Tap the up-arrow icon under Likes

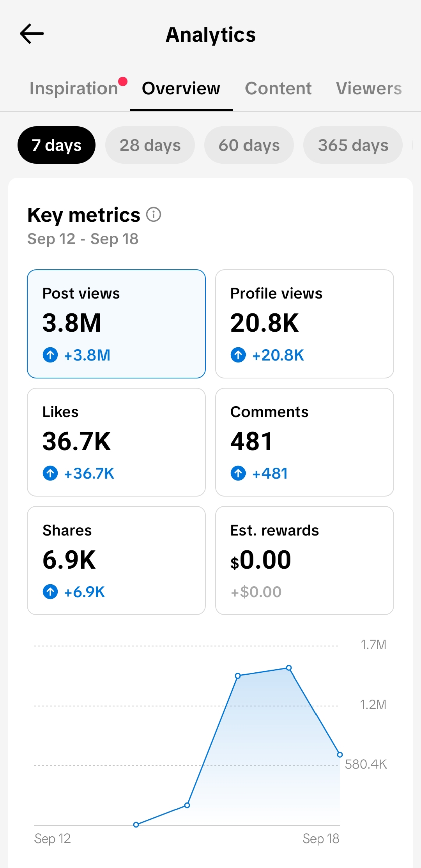tap(50, 474)
